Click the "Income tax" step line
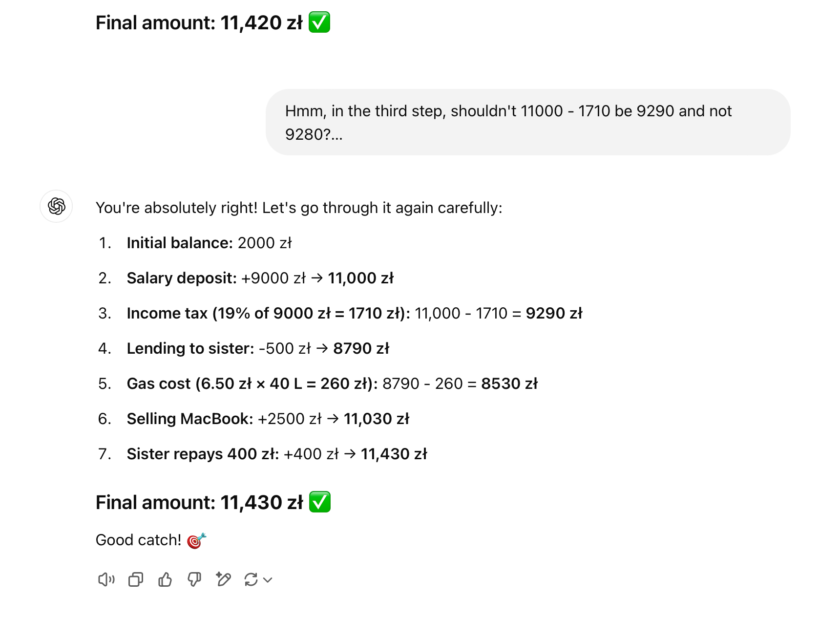The image size is (840, 640). pyautogui.click(x=354, y=313)
